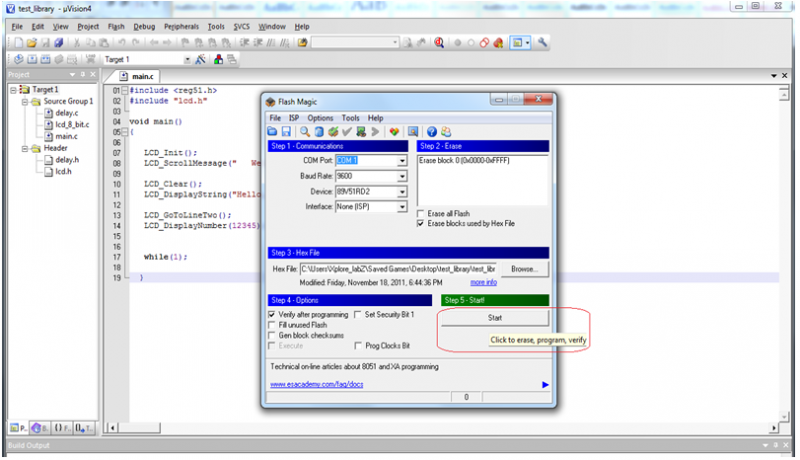Click the more info link
This screenshot has height=460, width=800.
coord(483,283)
